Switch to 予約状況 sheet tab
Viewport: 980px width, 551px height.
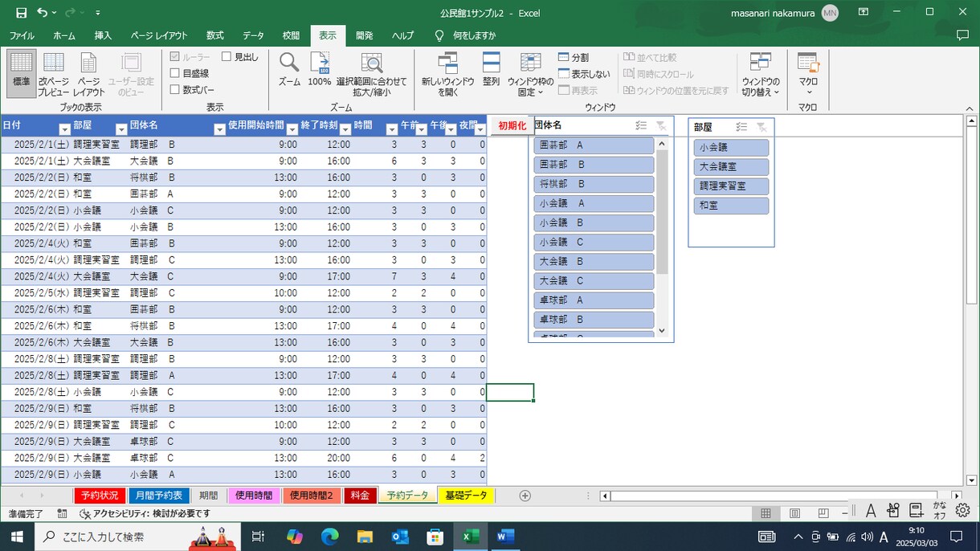[x=100, y=496]
